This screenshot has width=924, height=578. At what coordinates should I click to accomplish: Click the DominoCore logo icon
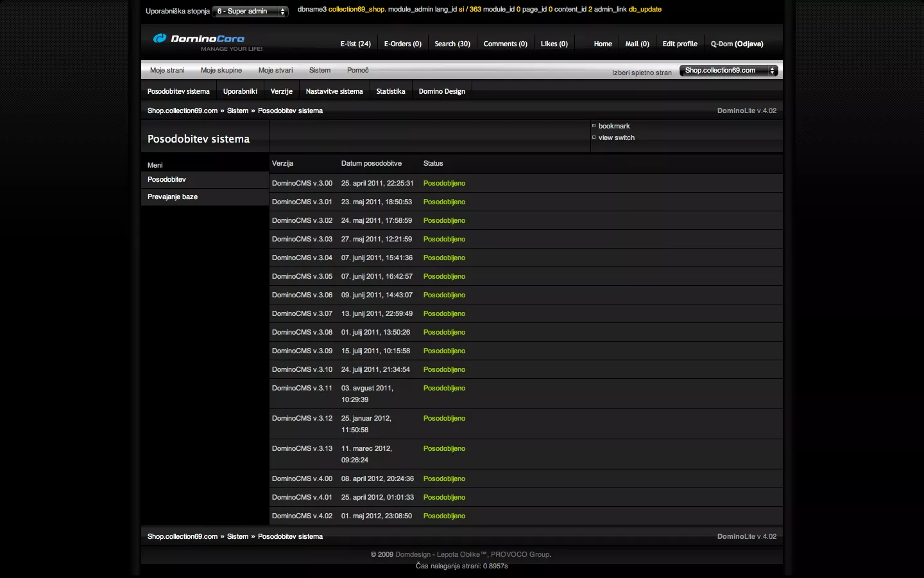(160, 39)
